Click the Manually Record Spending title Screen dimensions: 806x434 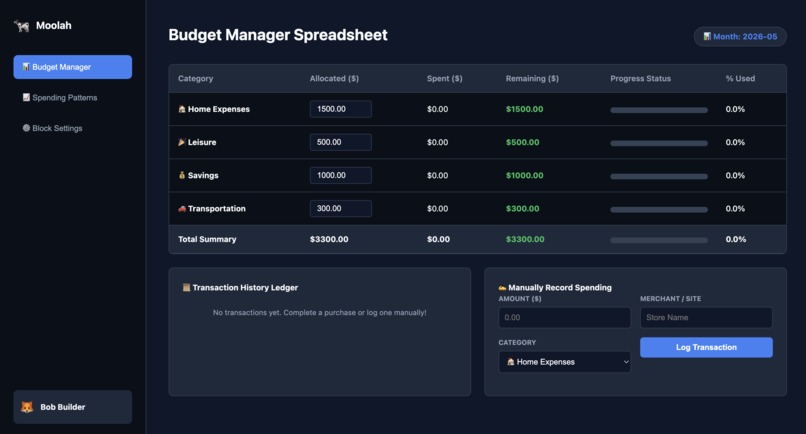[x=560, y=287]
